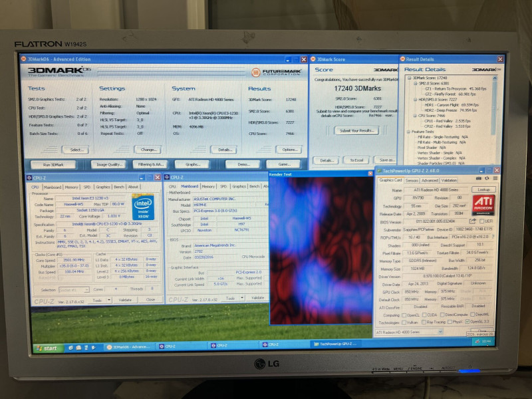Click the system tray clock
Image resolution: width=532 pixels, height=399 pixels.
coord(486,341)
